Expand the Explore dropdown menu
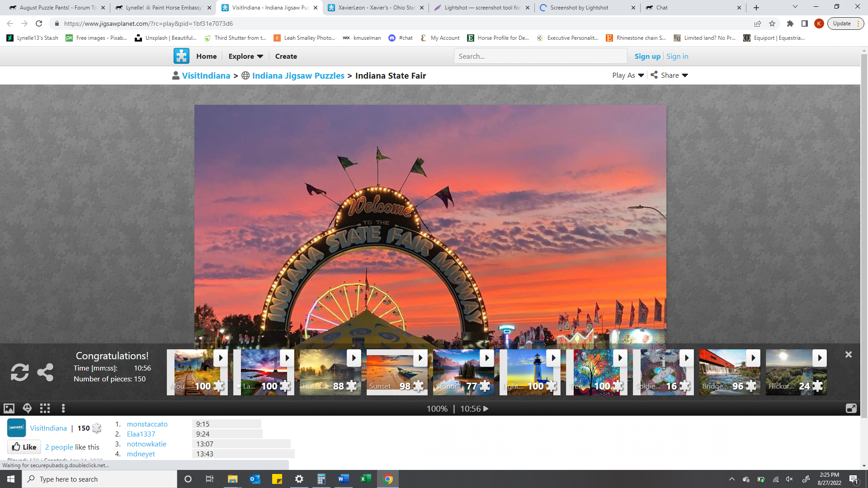The image size is (868, 488). [245, 56]
